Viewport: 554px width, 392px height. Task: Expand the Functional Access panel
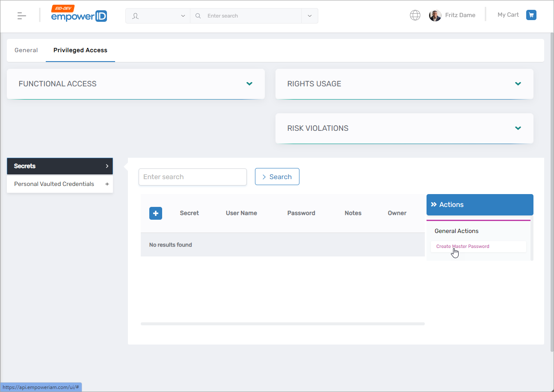pos(249,84)
